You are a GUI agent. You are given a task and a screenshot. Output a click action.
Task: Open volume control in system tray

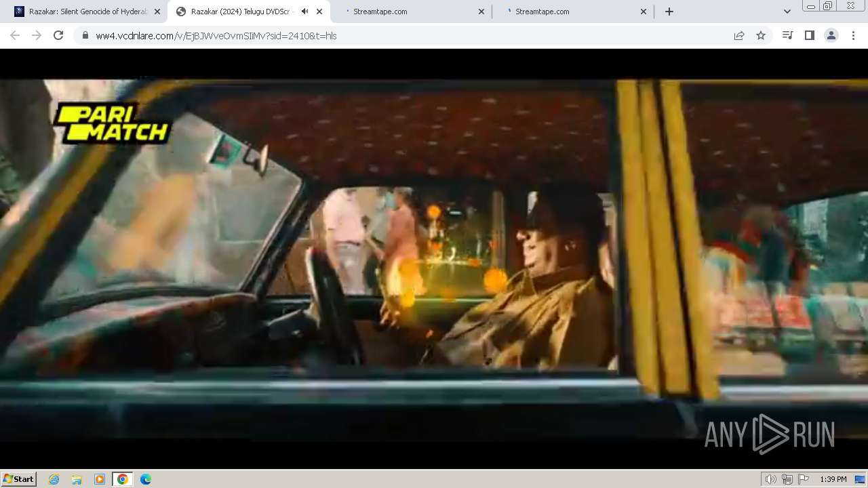tap(770, 479)
